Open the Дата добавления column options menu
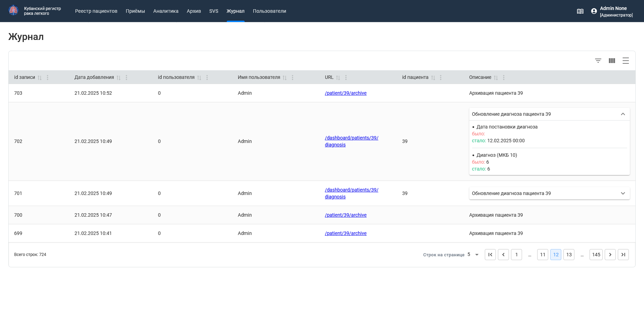 (126, 78)
